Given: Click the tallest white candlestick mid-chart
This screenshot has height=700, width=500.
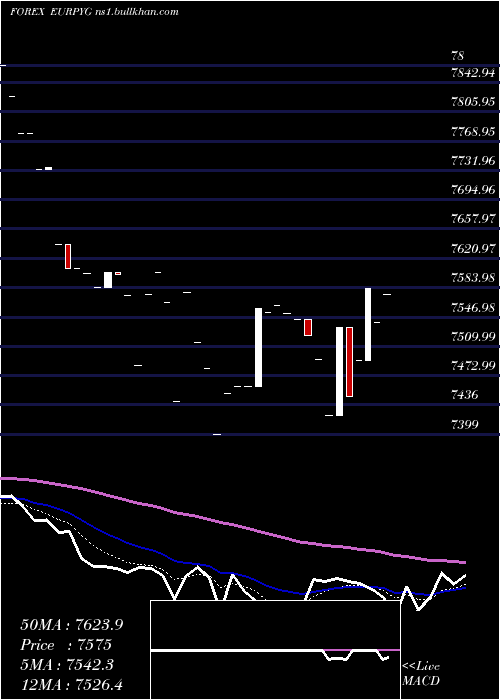Looking at the screenshot, I should point(339,371).
